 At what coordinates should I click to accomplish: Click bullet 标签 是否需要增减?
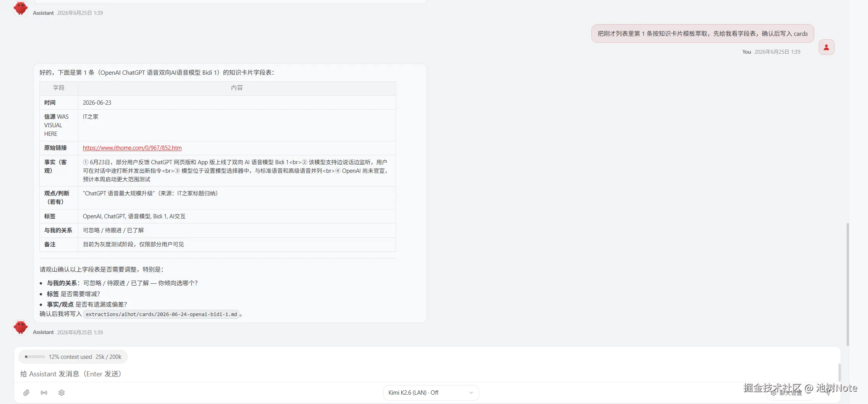tap(73, 294)
